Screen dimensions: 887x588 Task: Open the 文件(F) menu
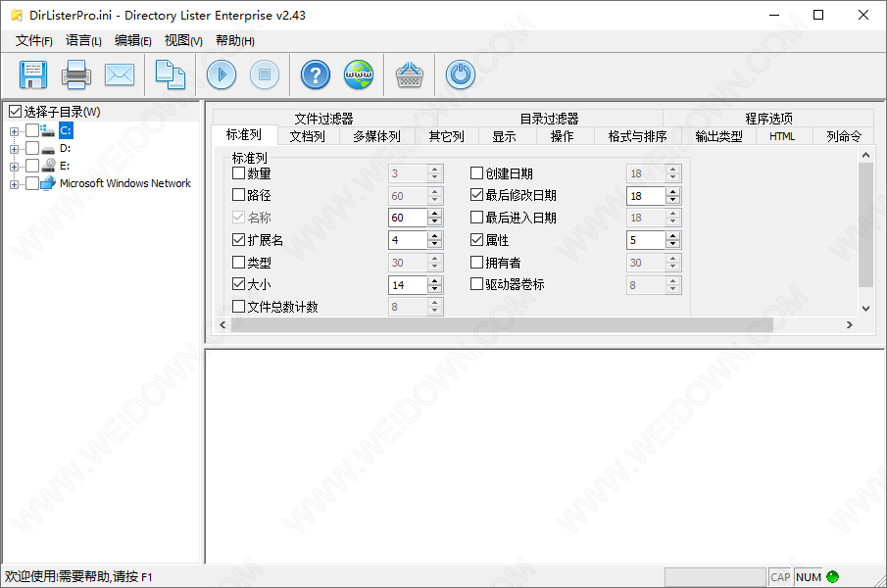tap(34, 41)
